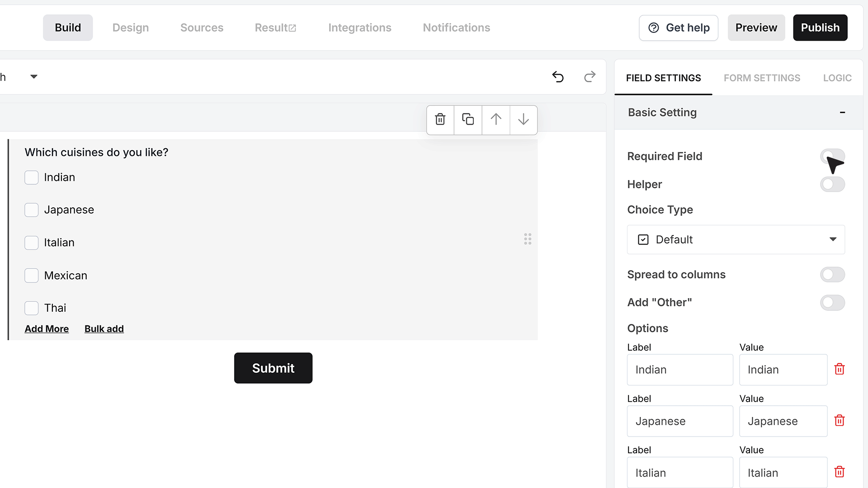The image size is (868, 488).
Task: Delete the selected field with trash icon
Action: pos(440,120)
